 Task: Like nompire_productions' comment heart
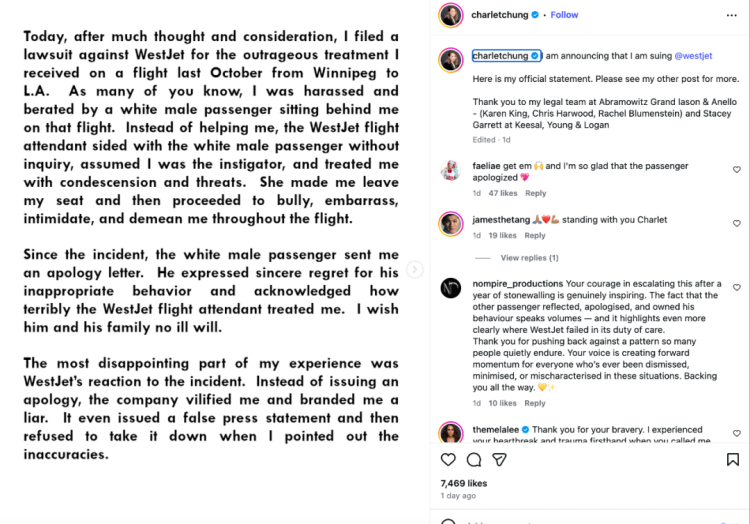click(737, 287)
